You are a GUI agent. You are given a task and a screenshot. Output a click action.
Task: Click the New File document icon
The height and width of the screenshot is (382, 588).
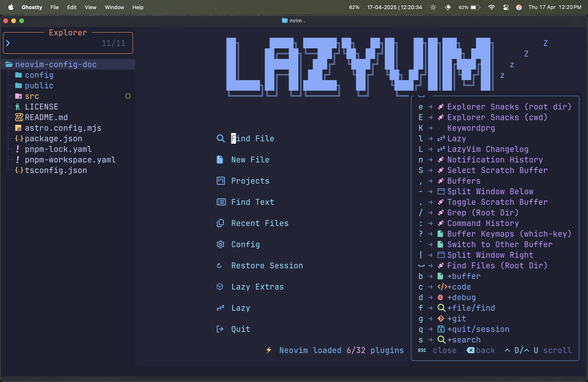pyautogui.click(x=220, y=160)
